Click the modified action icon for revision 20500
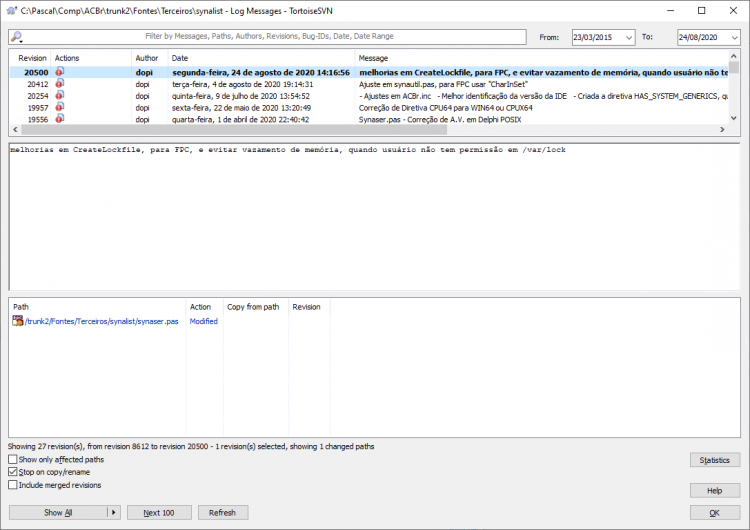The image size is (750, 530). point(59,72)
